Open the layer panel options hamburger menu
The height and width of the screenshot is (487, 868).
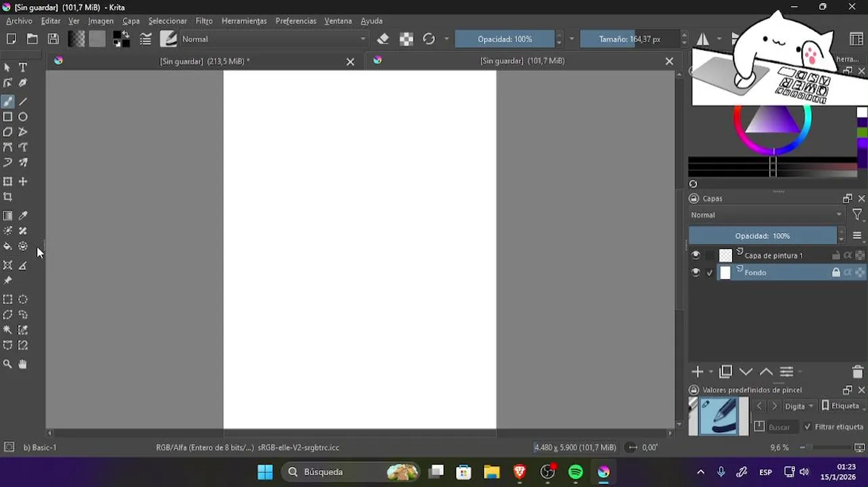pos(857,236)
